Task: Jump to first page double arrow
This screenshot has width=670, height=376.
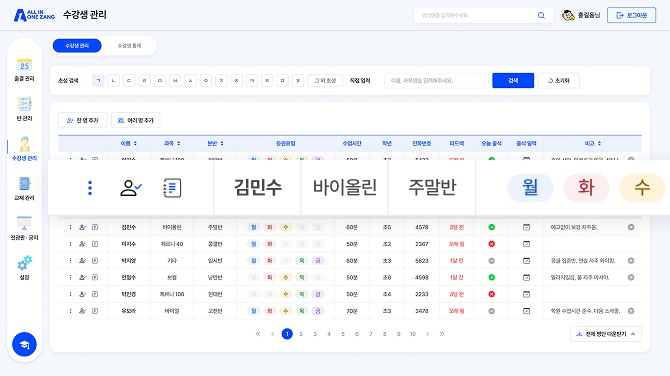Action: (258, 334)
